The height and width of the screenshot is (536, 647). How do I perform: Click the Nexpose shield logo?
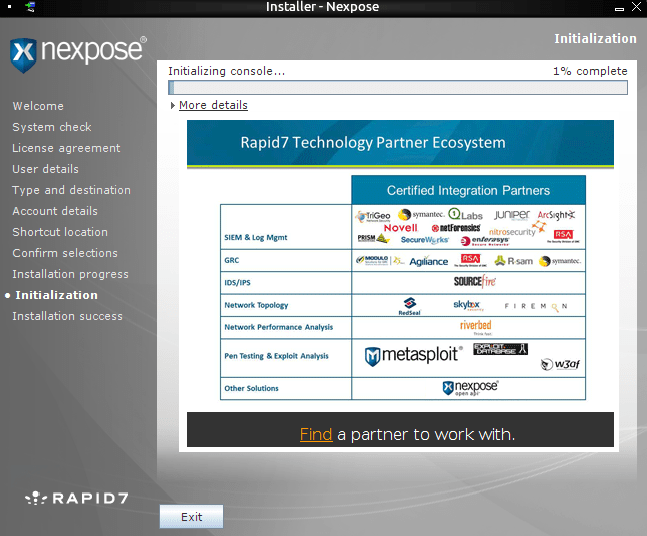[x=23, y=55]
